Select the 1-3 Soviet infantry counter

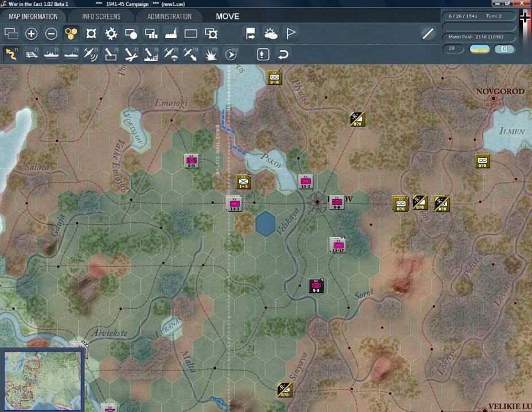click(x=243, y=182)
